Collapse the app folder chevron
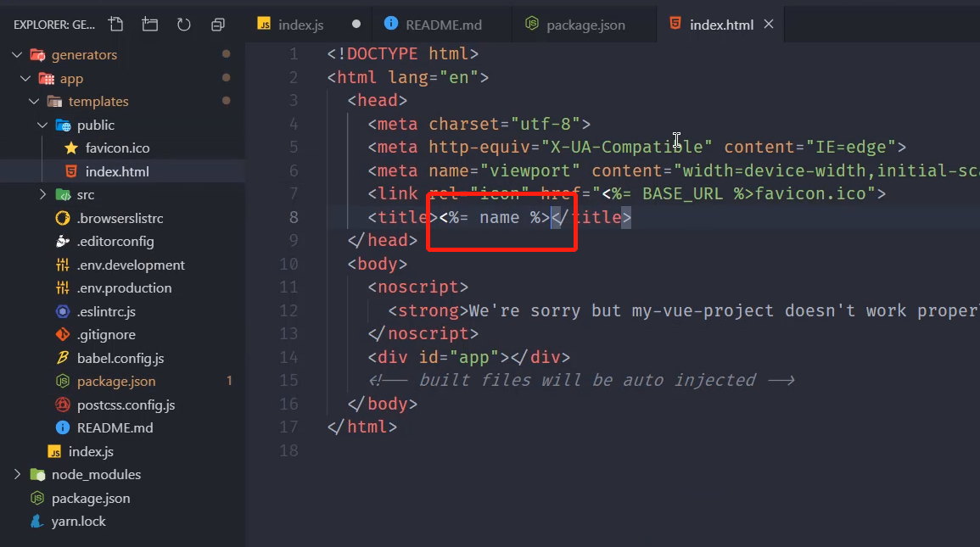The image size is (980, 547). (x=25, y=79)
